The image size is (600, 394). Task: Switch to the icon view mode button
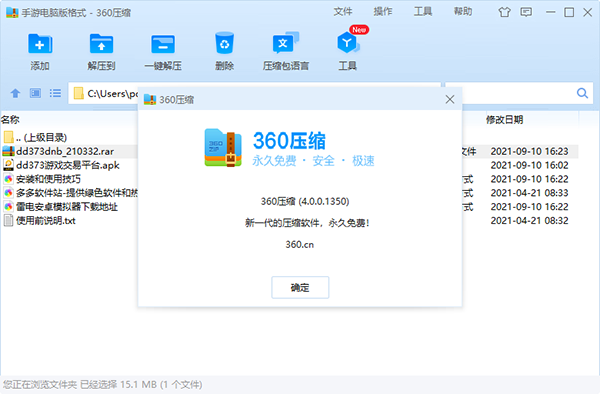[x=35, y=93]
